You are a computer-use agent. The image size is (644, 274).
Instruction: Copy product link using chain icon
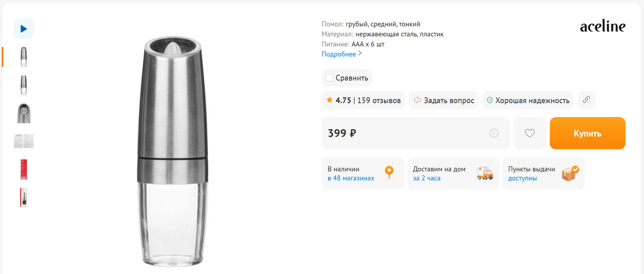587,100
